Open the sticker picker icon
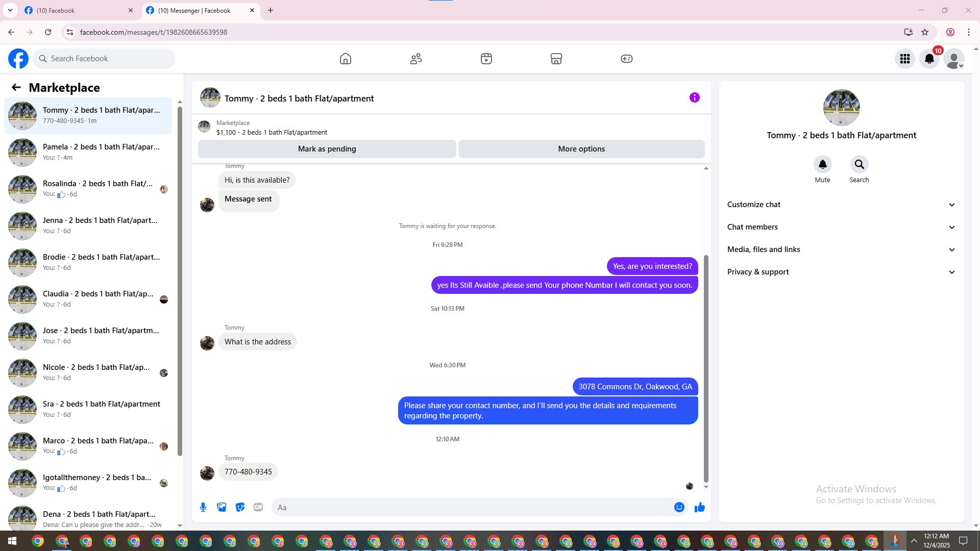The height and width of the screenshot is (551, 980). point(240,507)
